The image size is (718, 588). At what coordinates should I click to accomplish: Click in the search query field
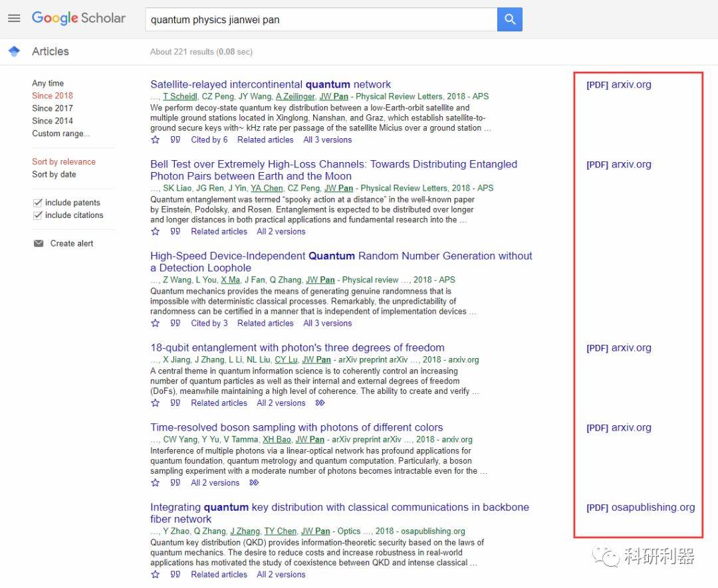pos(319,20)
